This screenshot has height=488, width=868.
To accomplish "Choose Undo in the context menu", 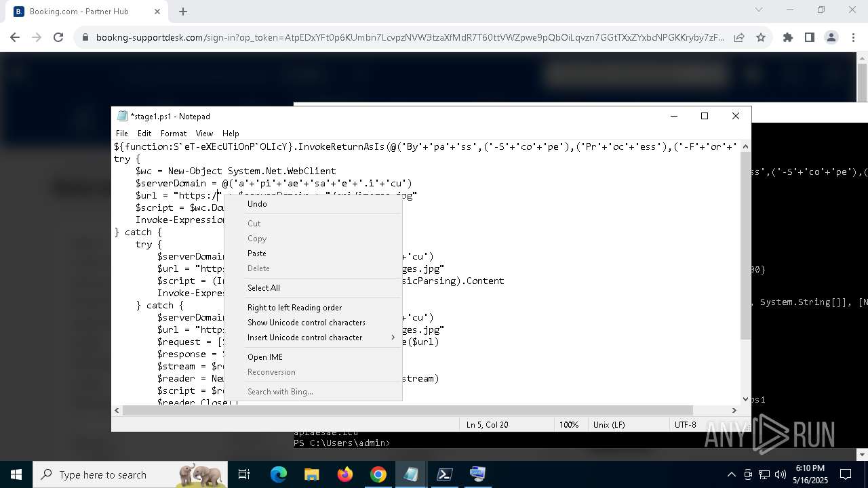I will (x=313, y=204).
